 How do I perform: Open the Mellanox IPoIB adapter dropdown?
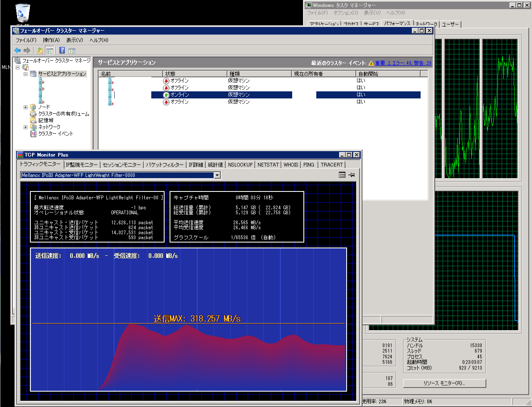pyautogui.click(x=217, y=175)
